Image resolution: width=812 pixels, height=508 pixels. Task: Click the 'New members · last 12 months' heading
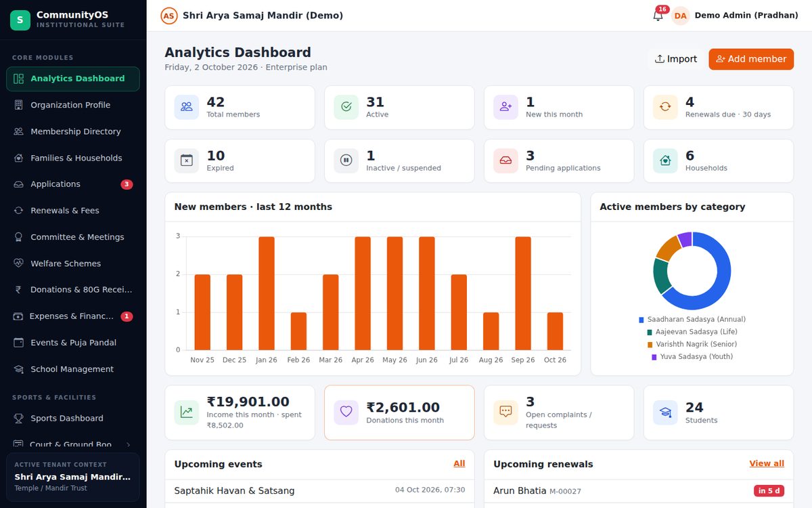(x=253, y=207)
